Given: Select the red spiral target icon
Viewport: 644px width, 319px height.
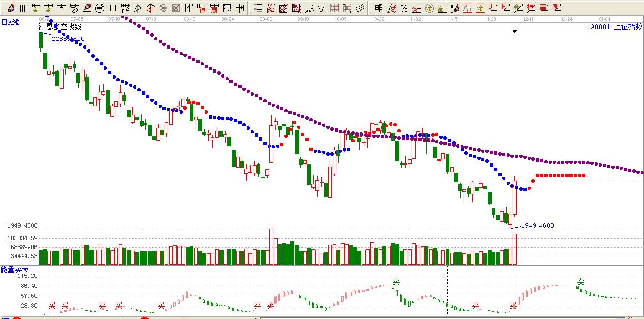Looking at the screenshot, I should point(151,8).
